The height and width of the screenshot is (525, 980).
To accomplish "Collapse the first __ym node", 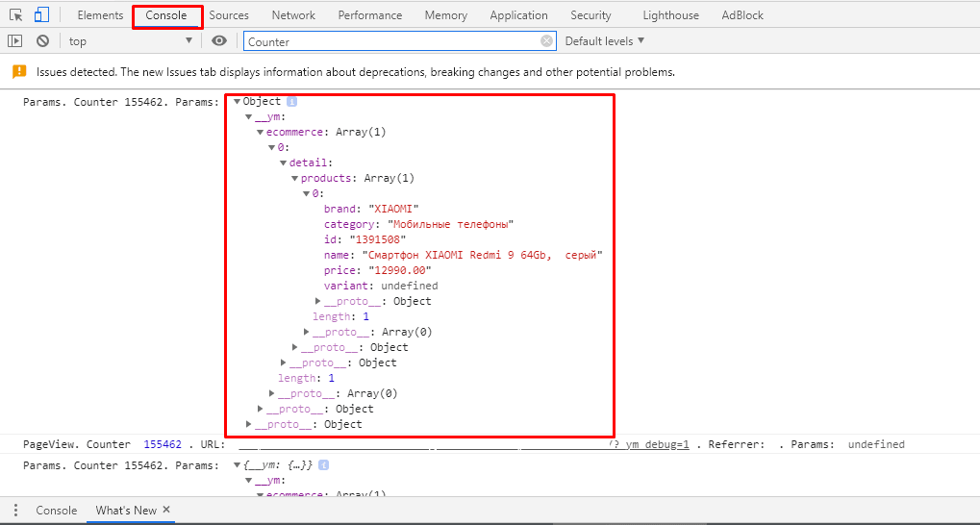I will tap(249, 117).
